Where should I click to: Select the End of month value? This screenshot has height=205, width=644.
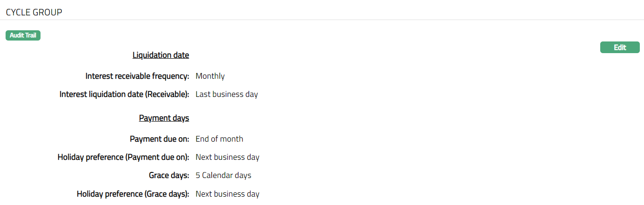click(x=219, y=139)
